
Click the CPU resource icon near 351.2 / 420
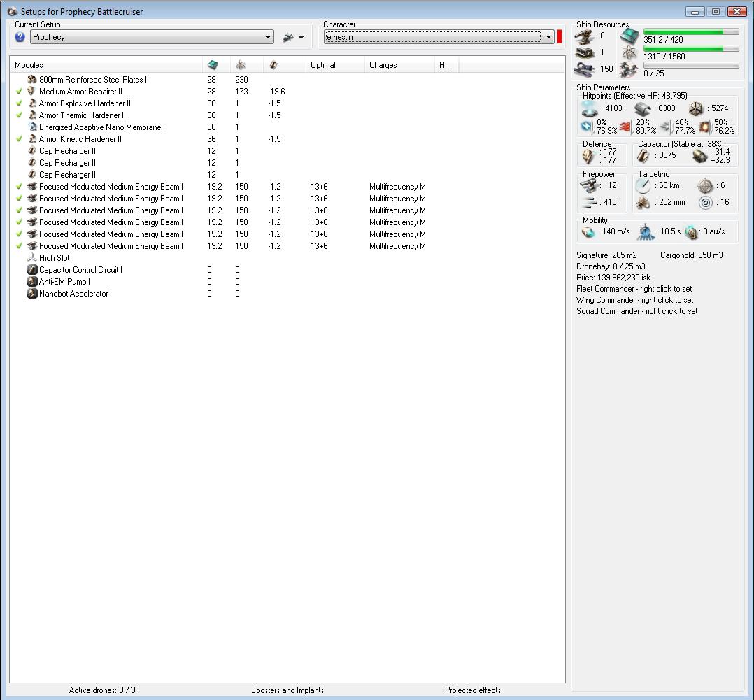coord(629,36)
